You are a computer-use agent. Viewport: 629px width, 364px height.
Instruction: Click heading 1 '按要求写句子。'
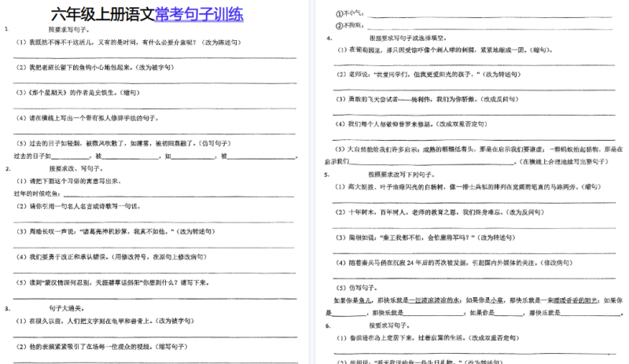(69, 29)
